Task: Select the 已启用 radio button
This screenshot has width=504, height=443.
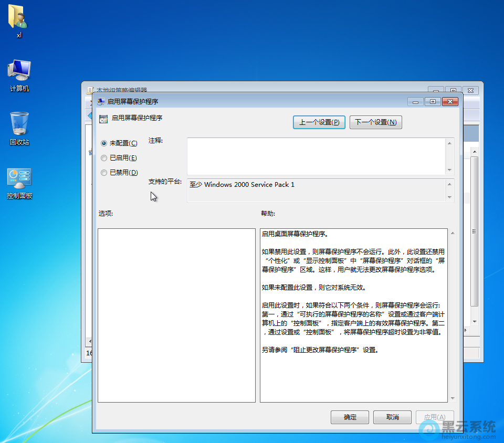Action: pos(104,158)
